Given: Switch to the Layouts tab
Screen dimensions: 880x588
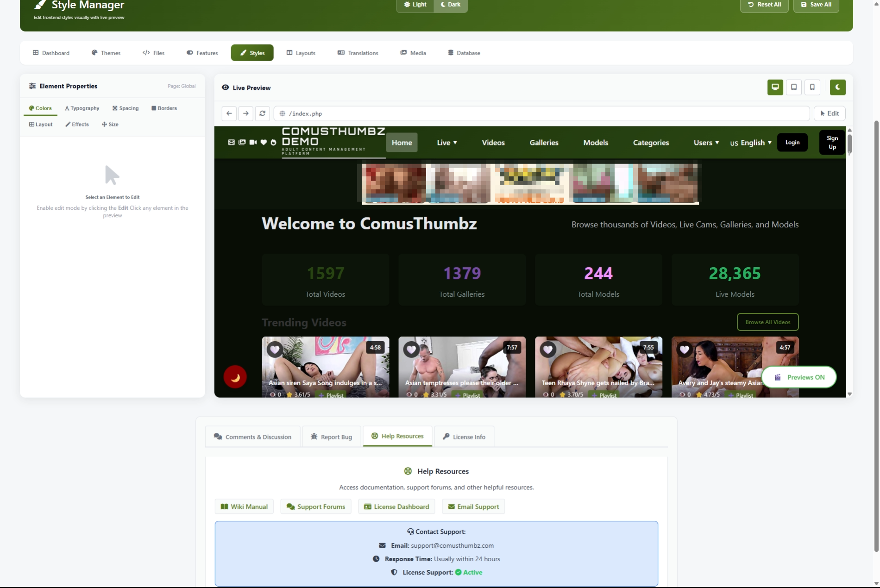Looking at the screenshot, I should (x=301, y=53).
